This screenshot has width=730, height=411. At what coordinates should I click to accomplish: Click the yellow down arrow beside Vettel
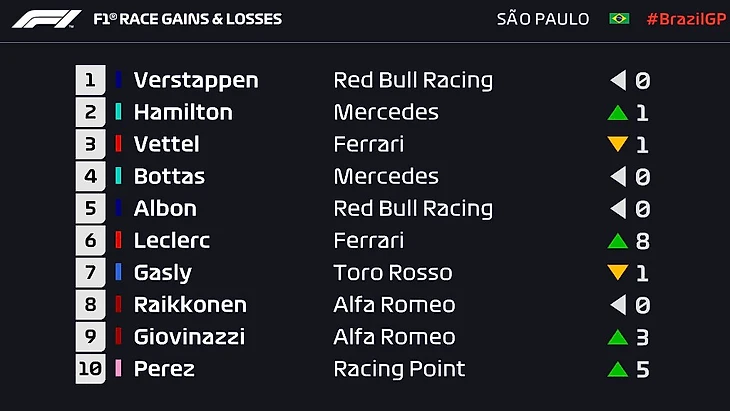(617, 145)
